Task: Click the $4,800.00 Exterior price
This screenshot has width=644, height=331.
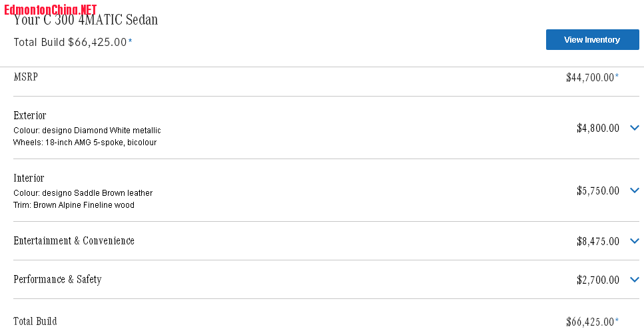Action: pyautogui.click(x=598, y=128)
